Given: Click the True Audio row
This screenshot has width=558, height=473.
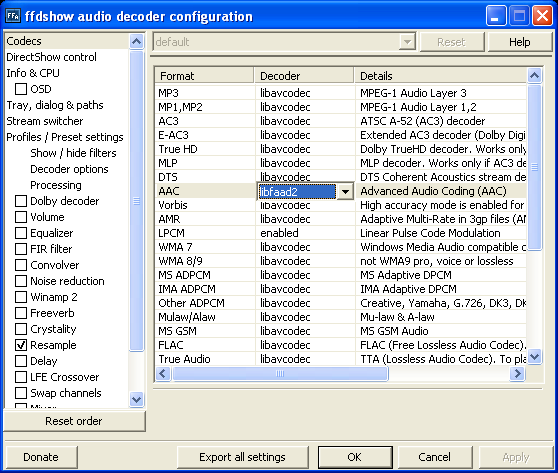Looking at the screenshot, I should point(341,359).
